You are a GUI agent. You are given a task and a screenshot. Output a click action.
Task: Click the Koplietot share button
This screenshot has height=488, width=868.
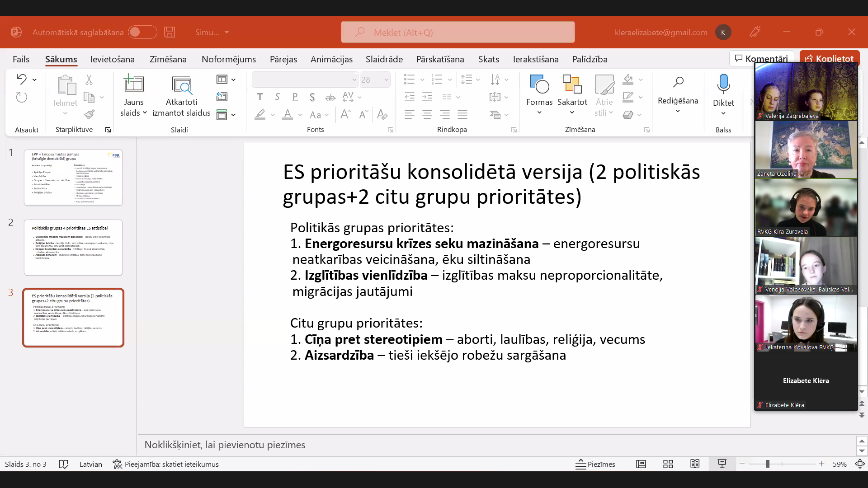[830, 58]
